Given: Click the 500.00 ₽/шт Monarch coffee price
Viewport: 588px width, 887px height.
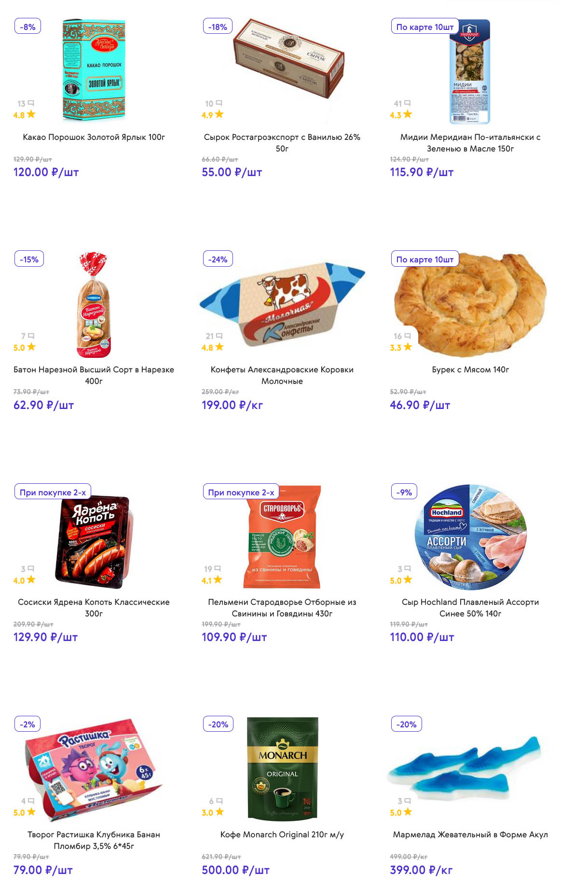Looking at the screenshot, I should (x=235, y=870).
